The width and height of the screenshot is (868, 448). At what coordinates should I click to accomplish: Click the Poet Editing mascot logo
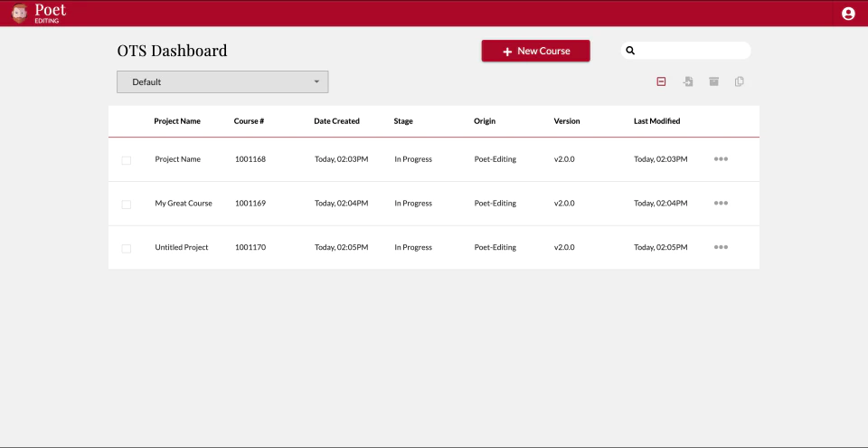[x=19, y=14]
